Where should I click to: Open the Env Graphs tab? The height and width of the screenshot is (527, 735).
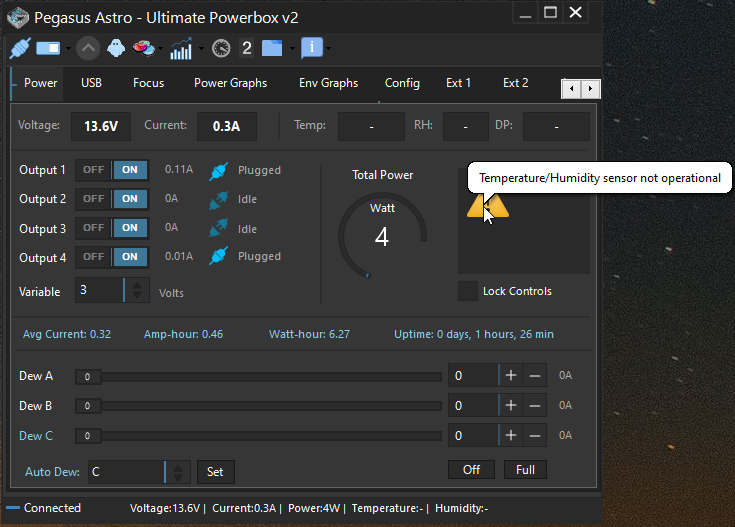pos(329,83)
